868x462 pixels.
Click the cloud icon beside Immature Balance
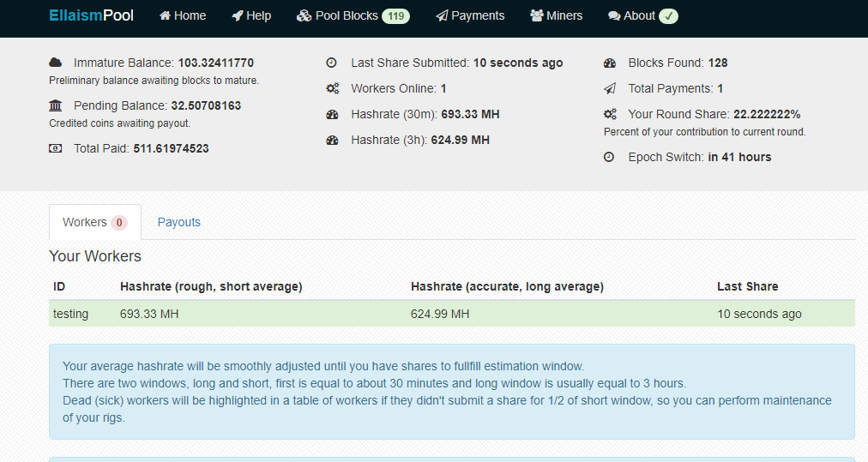[56, 63]
